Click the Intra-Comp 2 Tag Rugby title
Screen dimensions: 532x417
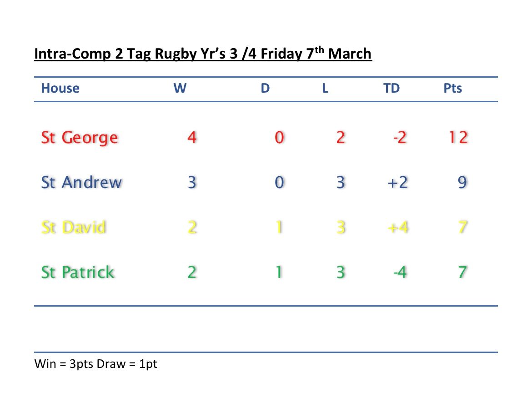203,54
